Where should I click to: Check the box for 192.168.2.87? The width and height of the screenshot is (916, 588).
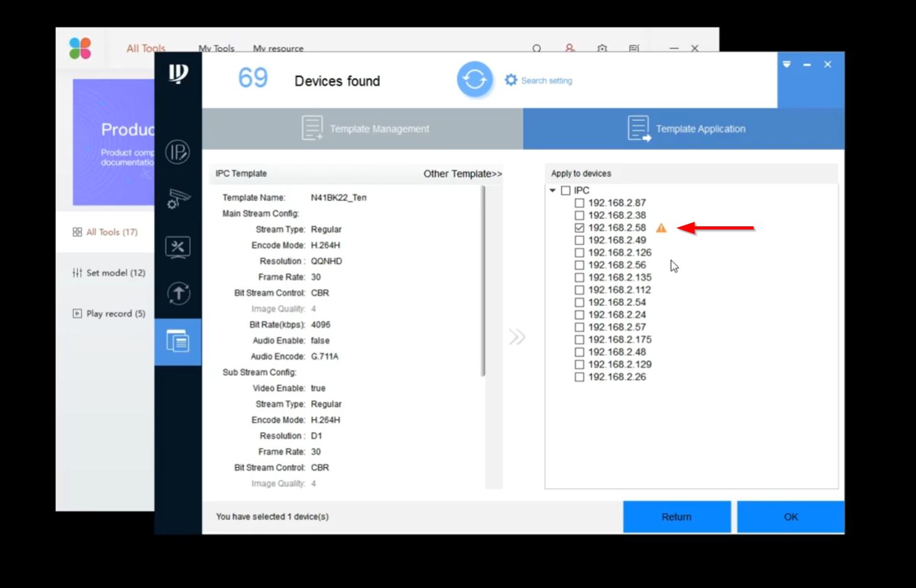click(x=579, y=203)
